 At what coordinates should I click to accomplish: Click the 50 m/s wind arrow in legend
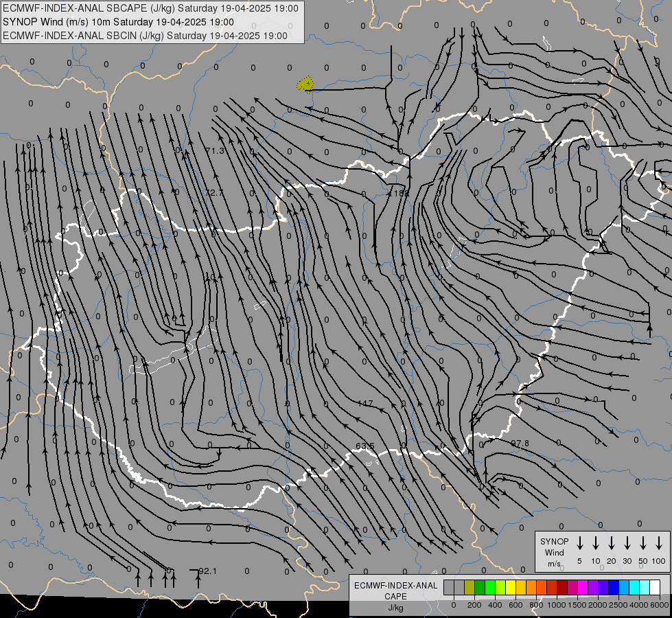[x=643, y=542]
